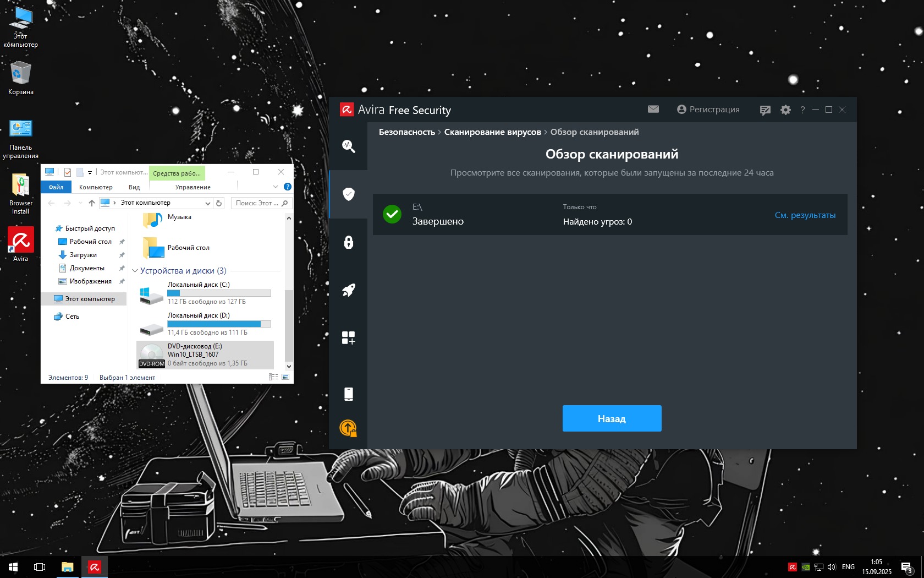
Task: Click the Explorer scrollbar up arrow
Action: (289, 218)
